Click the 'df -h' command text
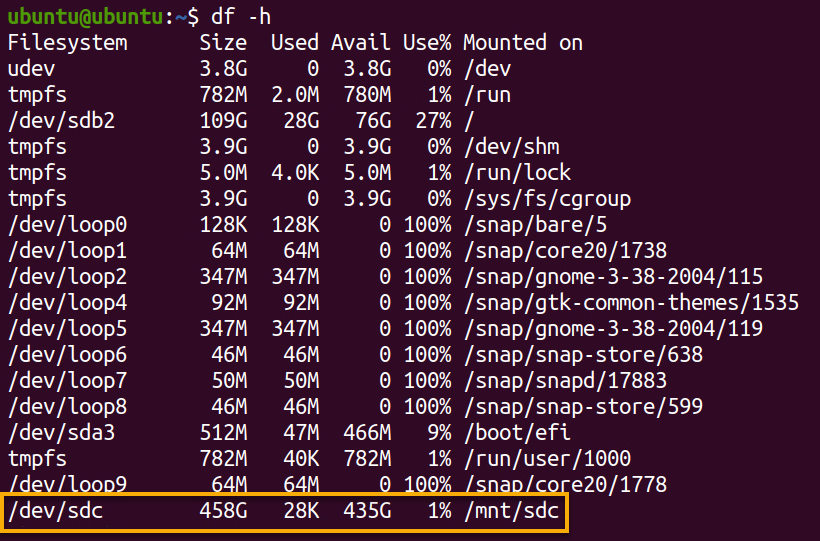This screenshot has width=820, height=541. (x=241, y=17)
